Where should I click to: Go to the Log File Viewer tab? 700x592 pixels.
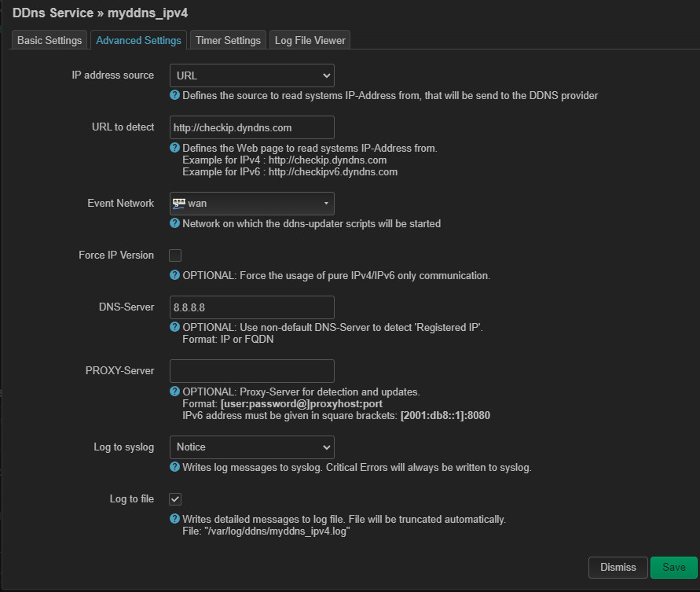pyautogui.click(x=310, y=40)
